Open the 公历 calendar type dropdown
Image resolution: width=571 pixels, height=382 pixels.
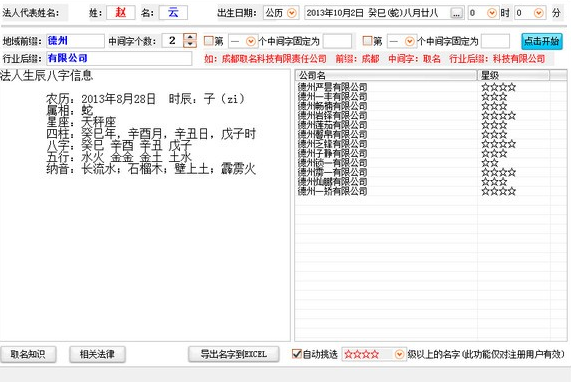point(292,13)
